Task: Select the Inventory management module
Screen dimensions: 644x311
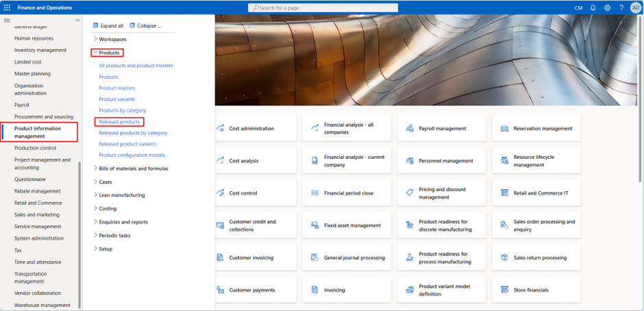Action: pos(40,50)
